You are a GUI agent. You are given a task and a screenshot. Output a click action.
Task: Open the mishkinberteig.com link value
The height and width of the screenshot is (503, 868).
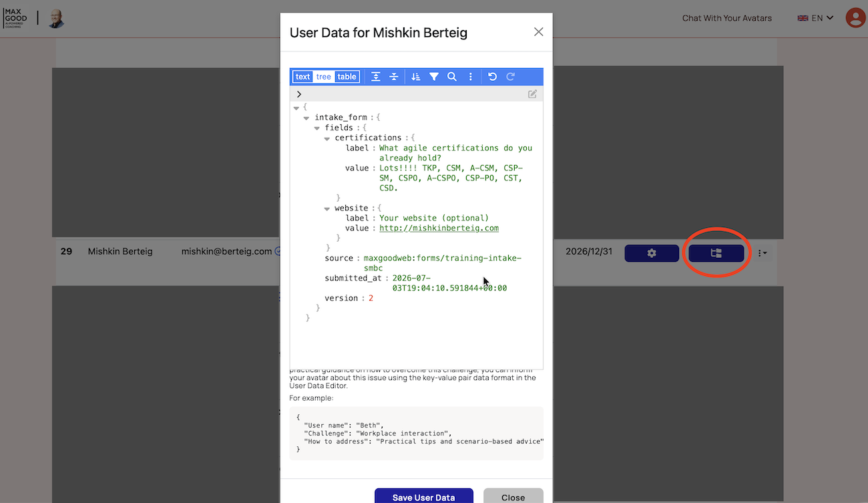(439, 228)
